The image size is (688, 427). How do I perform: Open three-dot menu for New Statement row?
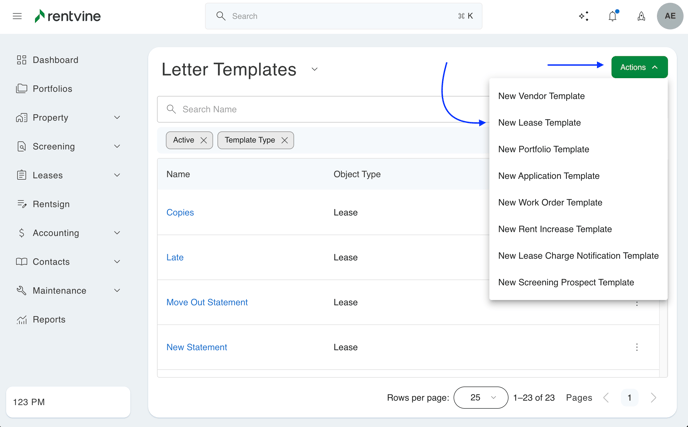637,347
